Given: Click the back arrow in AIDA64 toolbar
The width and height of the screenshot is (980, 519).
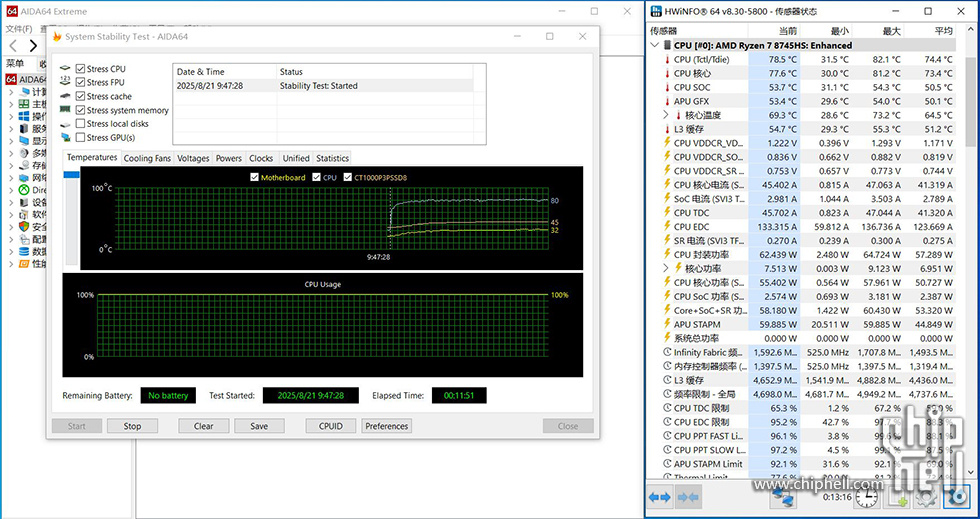Looking at the screenshot, I should (13, 46).
